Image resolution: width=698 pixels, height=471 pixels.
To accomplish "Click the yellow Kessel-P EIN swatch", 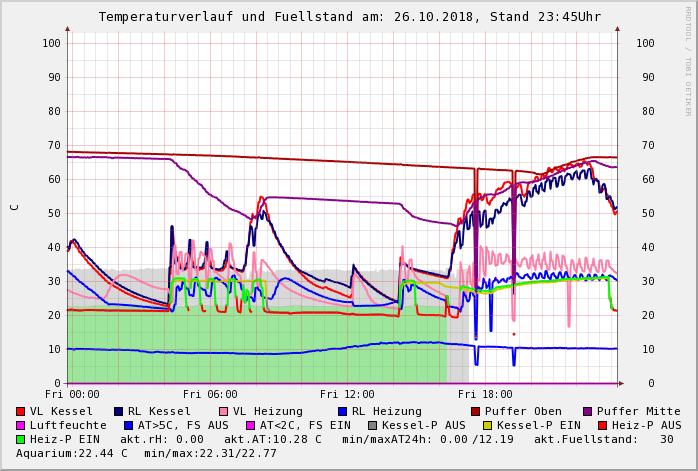I will pos(487,425).
